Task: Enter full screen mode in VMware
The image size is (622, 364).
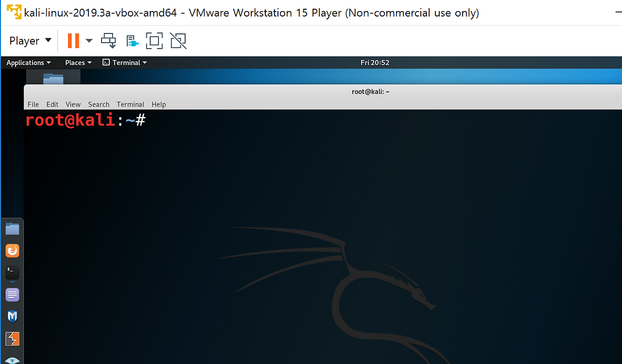Action: click(154, 41)
